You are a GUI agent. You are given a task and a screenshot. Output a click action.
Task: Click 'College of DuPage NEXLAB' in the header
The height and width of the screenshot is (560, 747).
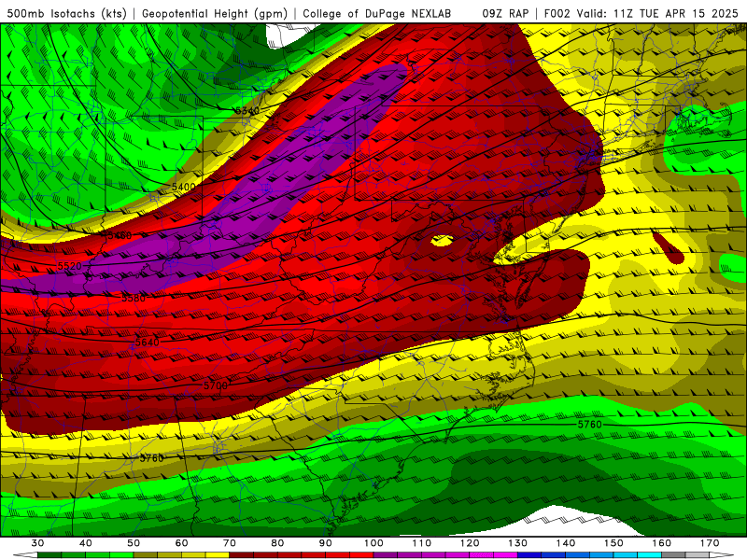[x=377, y=14]
